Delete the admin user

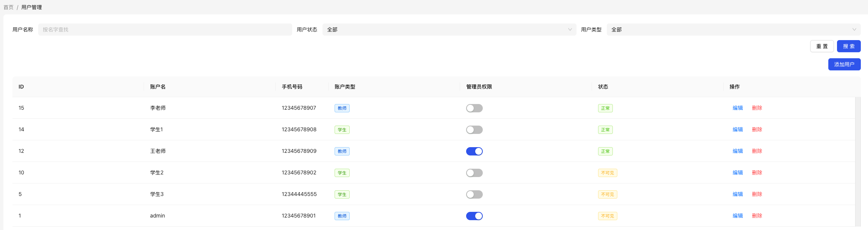coord(757,216)
